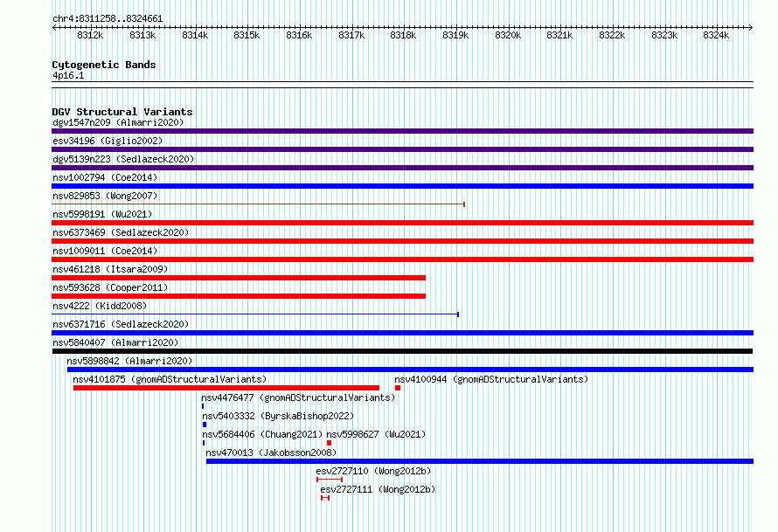Click the dgv1547n209 (Almarri2020) variant label
778x532 pixels.
[118, 122]
